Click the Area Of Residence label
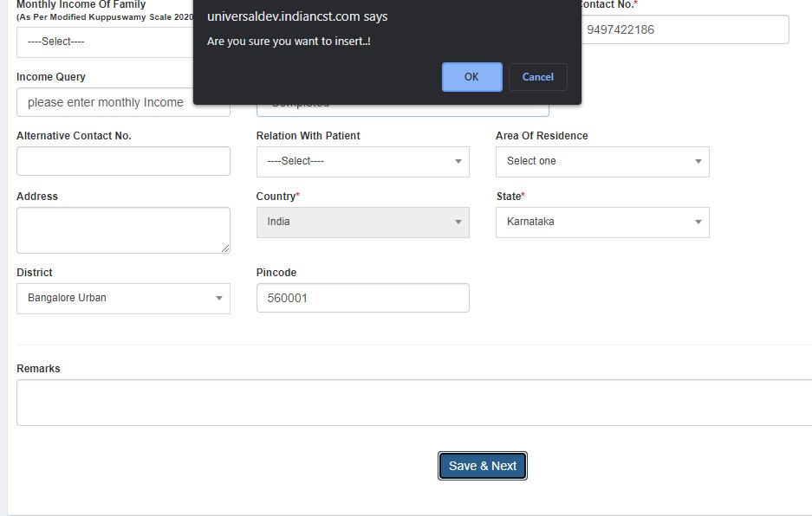 click(542, 136)
